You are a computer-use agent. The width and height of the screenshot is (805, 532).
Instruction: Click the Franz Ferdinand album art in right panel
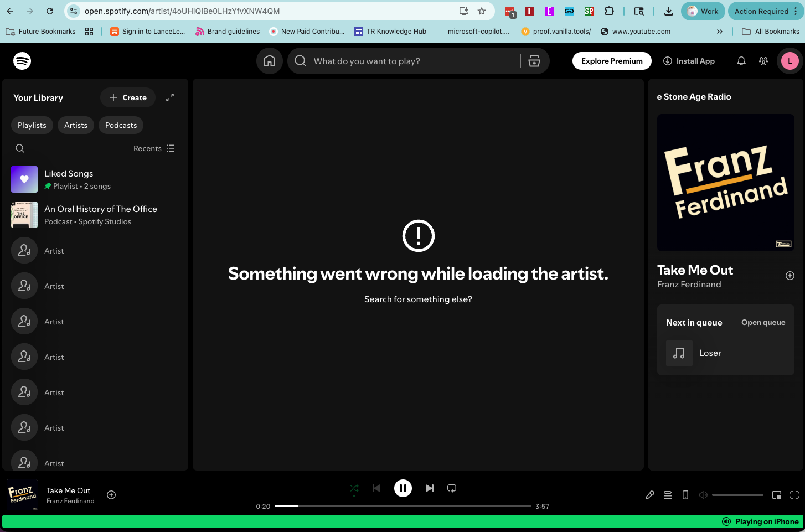pyautogui.click(x=726, y=183)
